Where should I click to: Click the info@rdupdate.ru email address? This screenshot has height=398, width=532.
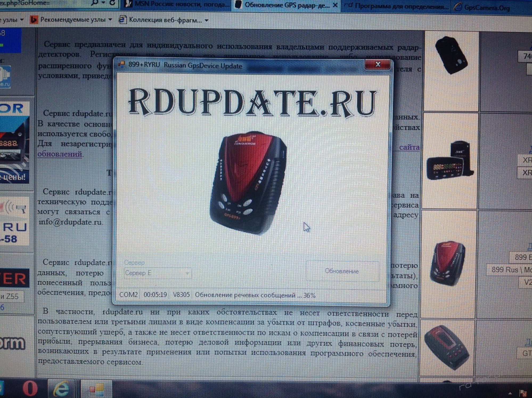[70, 222]
